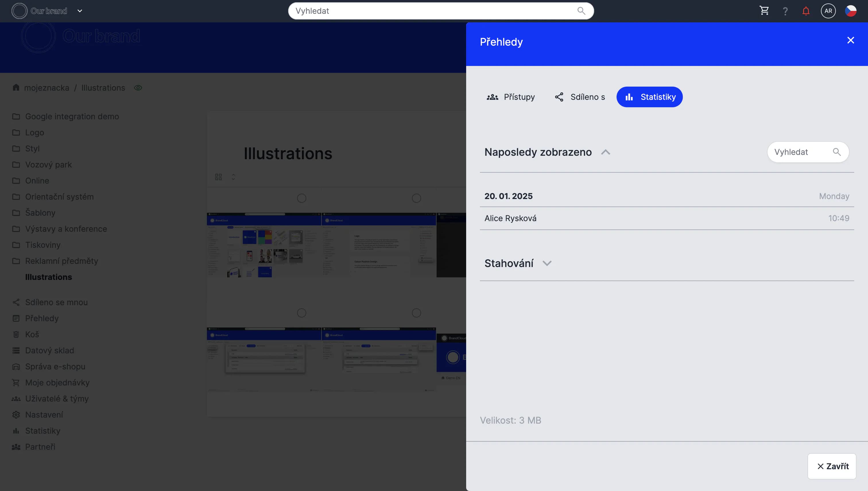Screen dimensions: 868x491
Task: Open notifications bell
Action: point(806,11)
